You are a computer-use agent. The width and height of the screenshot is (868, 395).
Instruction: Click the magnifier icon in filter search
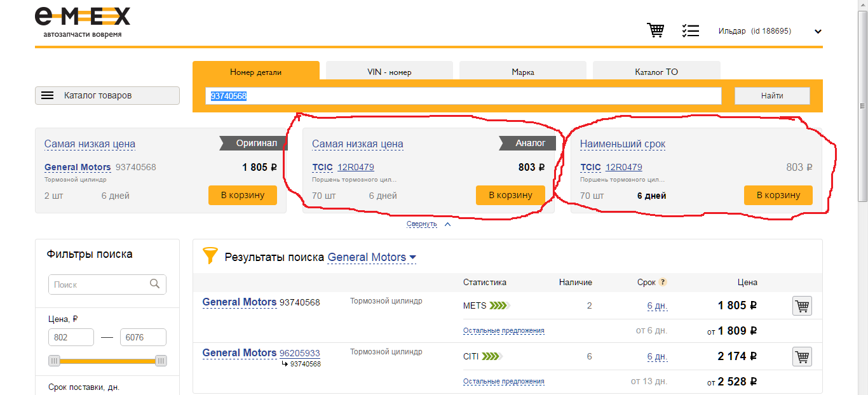[x=154, y=284]
